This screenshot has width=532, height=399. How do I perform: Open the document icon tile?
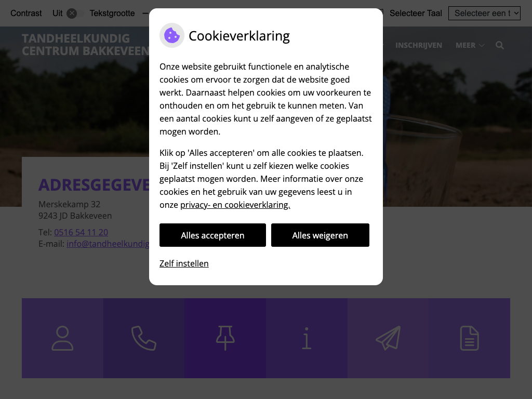[470, 338]
